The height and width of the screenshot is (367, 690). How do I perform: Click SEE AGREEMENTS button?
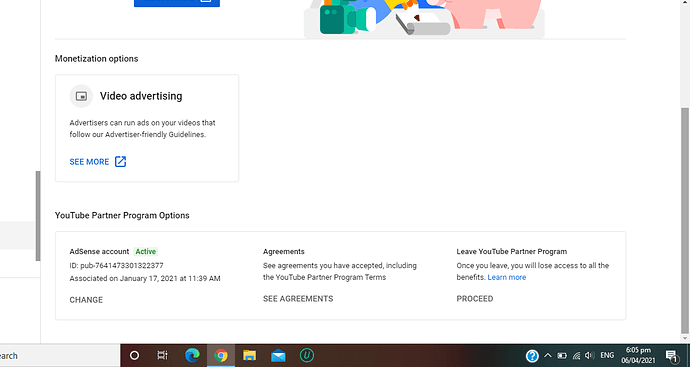coord(298,299)
